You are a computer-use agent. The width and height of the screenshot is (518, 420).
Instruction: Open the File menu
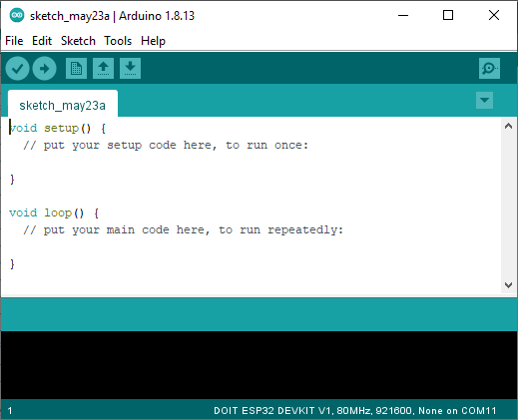(x=14, y=41)
